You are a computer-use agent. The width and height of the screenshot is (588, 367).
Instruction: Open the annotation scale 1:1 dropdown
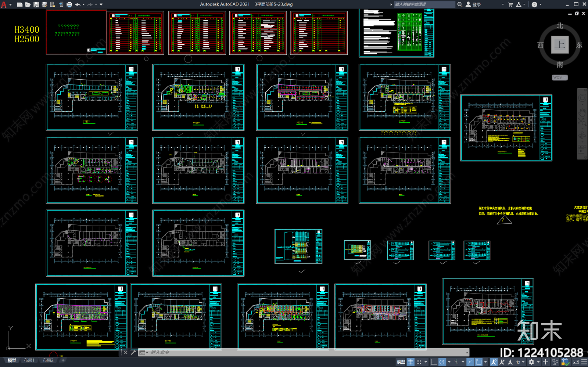pos(520,362)
